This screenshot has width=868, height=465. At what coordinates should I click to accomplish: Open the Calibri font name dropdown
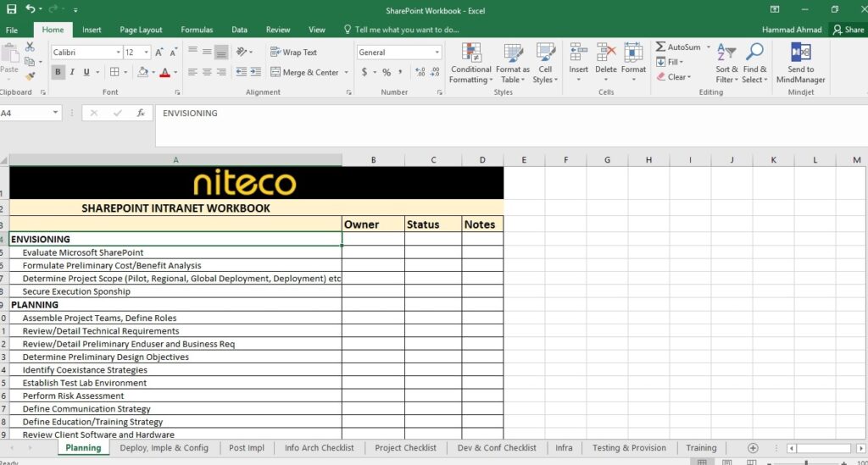pyautogui.click(x=118, y=52)
